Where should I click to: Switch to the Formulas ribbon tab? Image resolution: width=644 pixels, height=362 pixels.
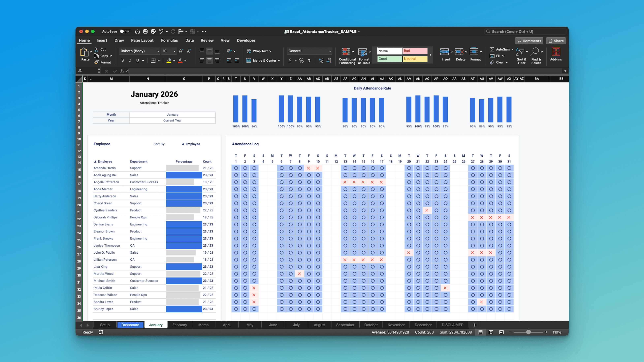point(169,40)
